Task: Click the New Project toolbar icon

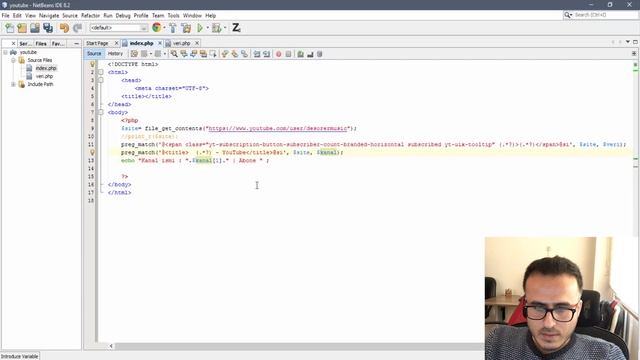Action: click(x=22, y=28)
